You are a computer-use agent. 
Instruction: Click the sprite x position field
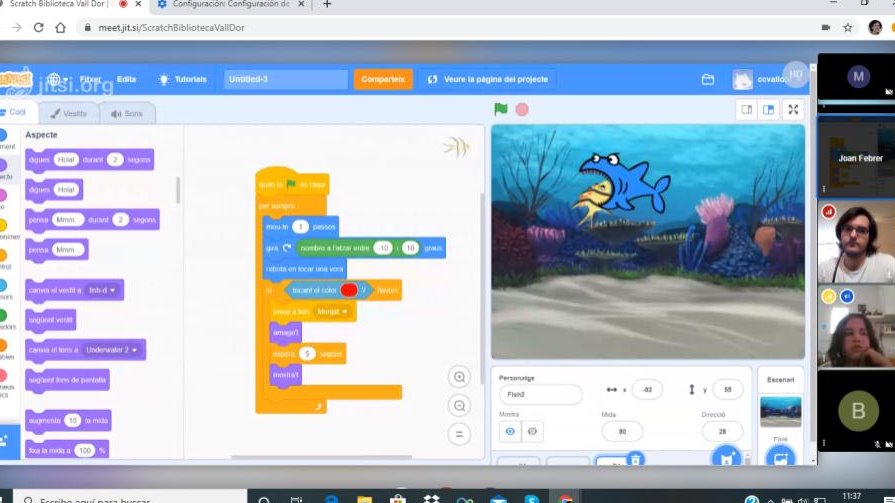tap(647, 389)
